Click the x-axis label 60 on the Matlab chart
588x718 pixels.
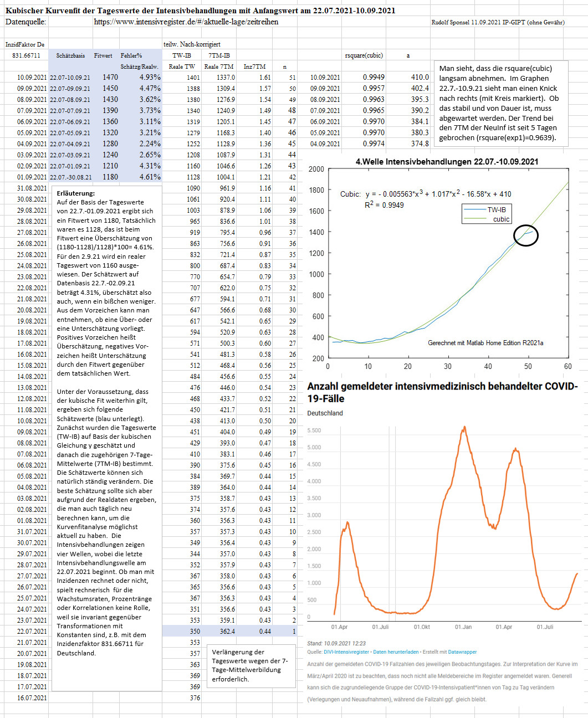pos(568,366)
